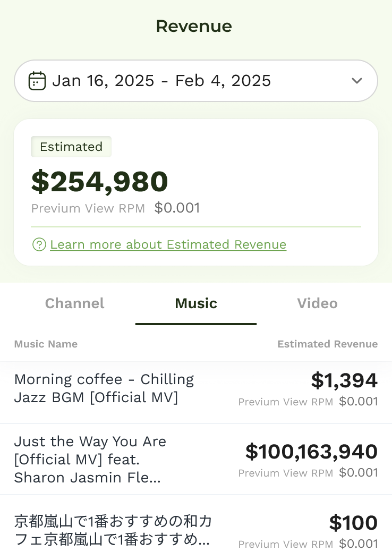Click the $100 revenue amount
Image resolution: width=392 pixels, height=560 pixels.
tap(353, 523)
